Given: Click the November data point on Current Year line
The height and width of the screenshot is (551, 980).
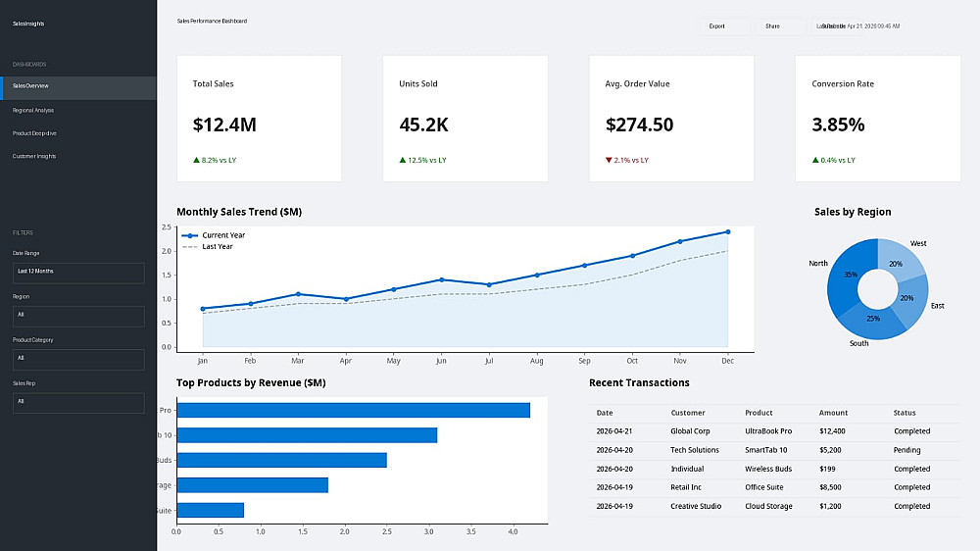Looking at the screenshot, I should click(680, 241).
